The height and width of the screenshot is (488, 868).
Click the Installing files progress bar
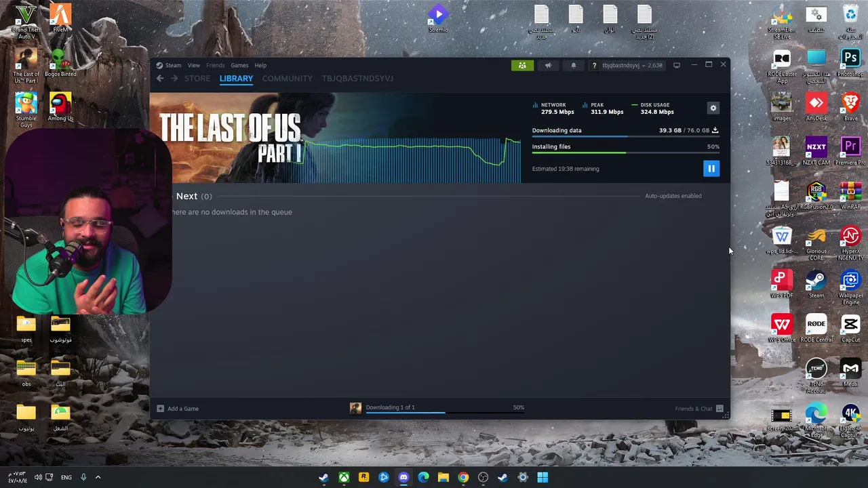click(625, 153)
